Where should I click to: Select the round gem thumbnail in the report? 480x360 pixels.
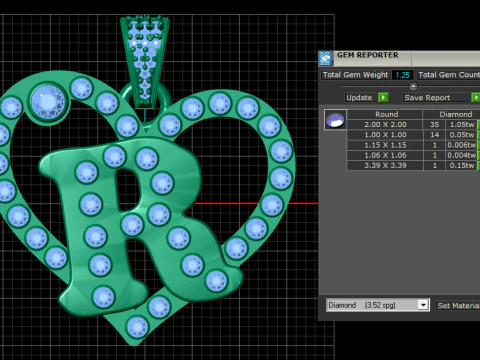point(335,119)
